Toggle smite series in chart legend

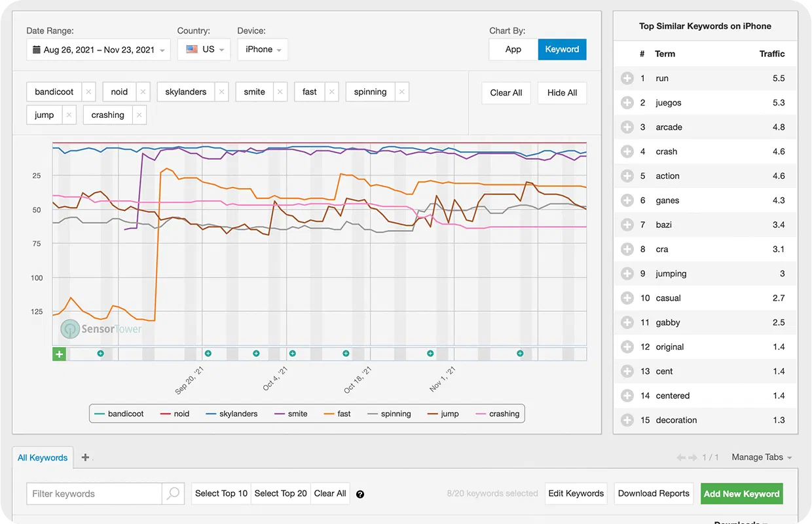click(x=291, y=414)
